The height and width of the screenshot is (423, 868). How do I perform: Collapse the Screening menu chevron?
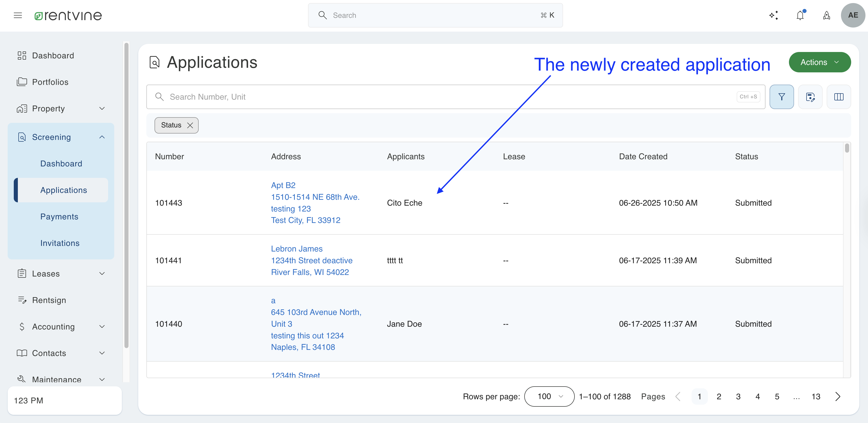pos(102,137)
